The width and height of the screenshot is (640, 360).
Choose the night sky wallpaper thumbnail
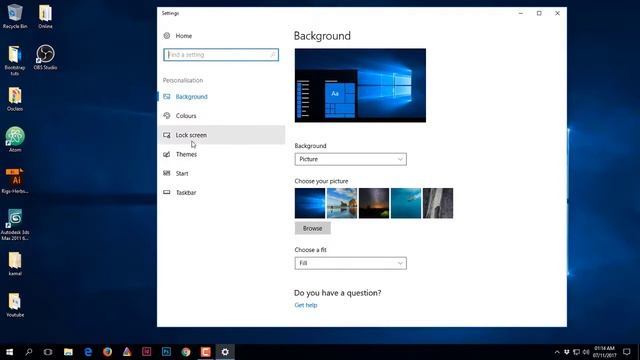coord(374,203)
